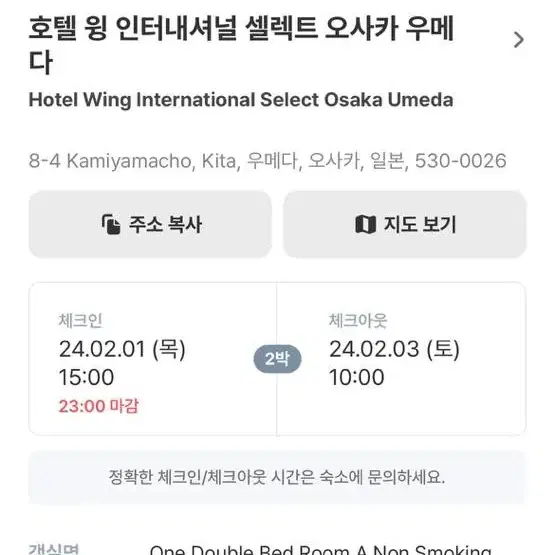Screen dimensions: 555x555
Task: Tap the Hotel Wing International Select Osaka Umeda text
Action: tap(241, 100)
